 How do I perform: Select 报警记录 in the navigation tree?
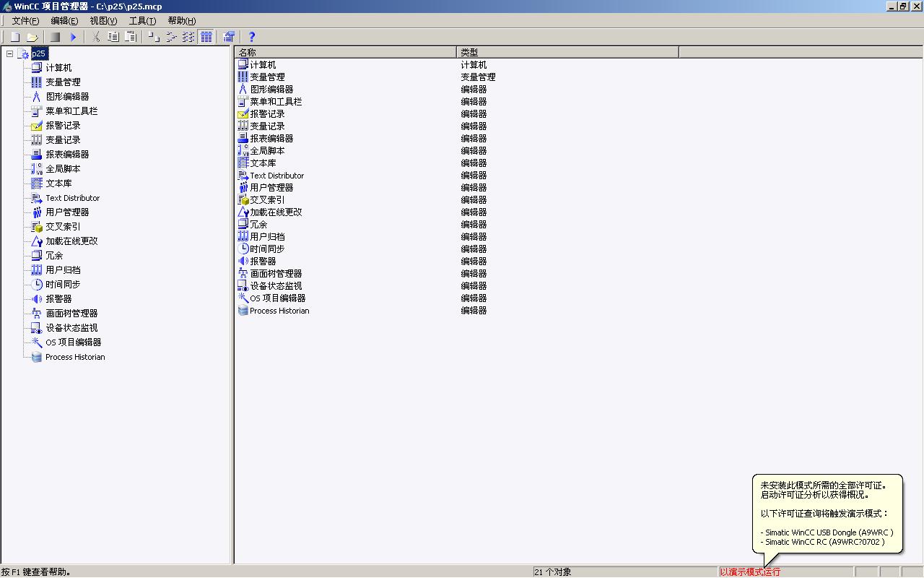(63, 126)
